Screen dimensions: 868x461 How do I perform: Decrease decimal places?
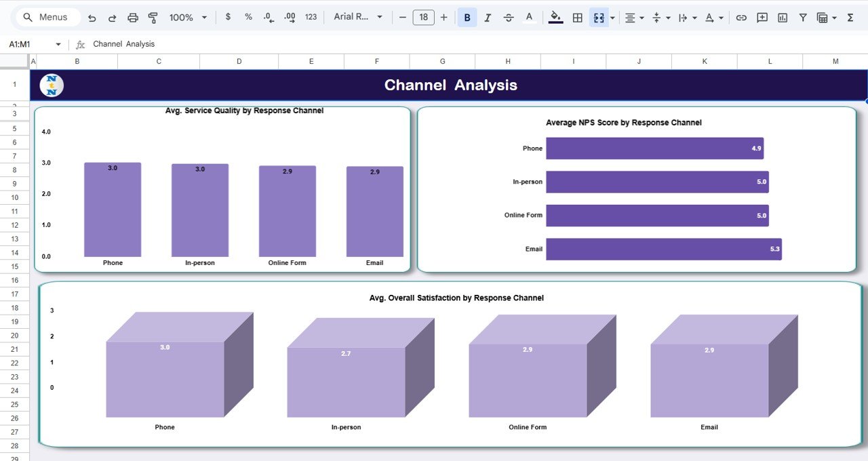pyautogui.click(x=267, y=17)
